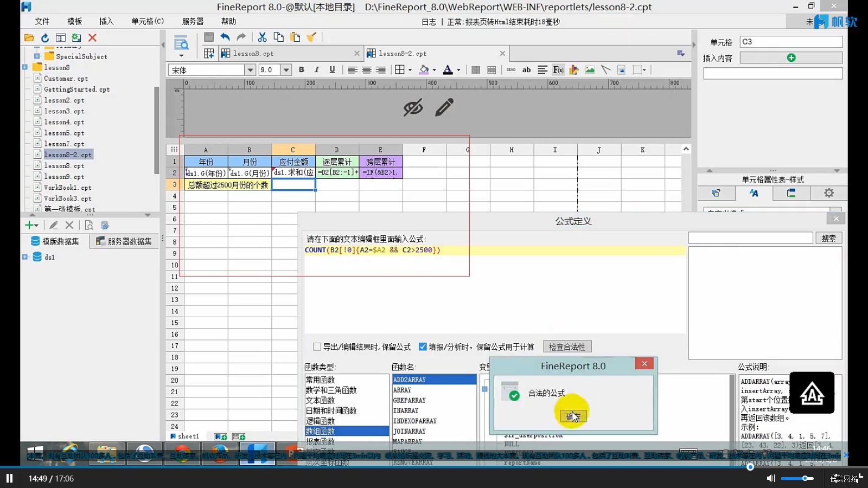Copy the selected cell
This screenshot has width=868, height=488.
278,37
